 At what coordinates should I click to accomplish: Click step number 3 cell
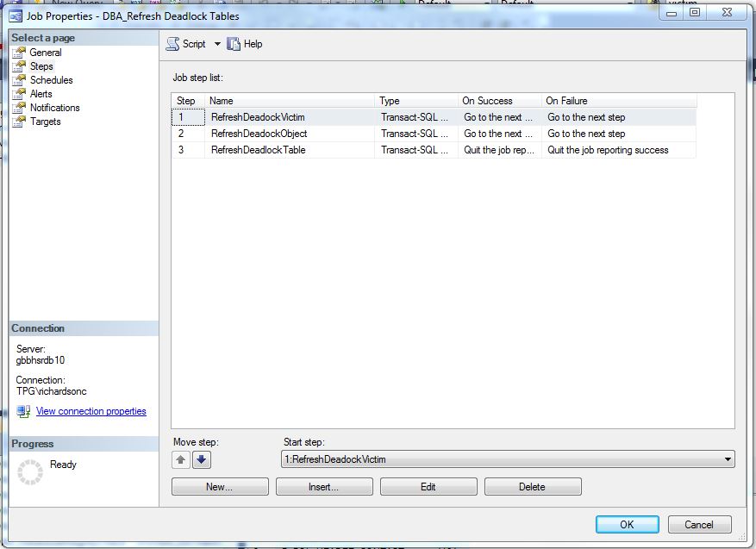(x=189, y=150)
